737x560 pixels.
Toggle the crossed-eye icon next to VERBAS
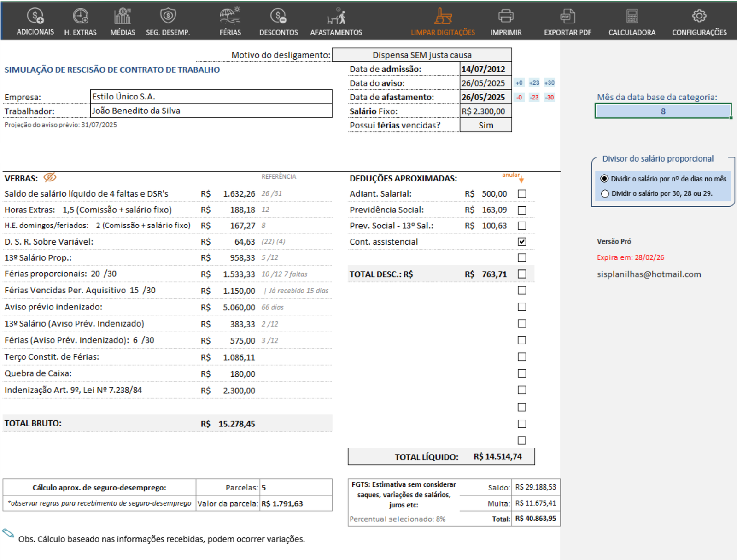pyautogui.click(x=50, y=177)
